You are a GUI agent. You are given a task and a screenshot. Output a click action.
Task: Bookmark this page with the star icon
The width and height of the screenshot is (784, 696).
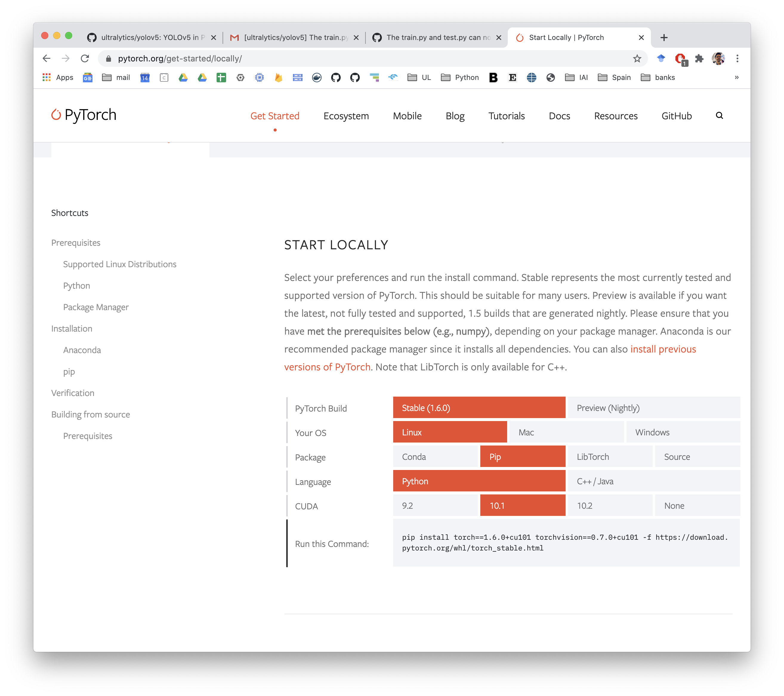click(637, 58)
